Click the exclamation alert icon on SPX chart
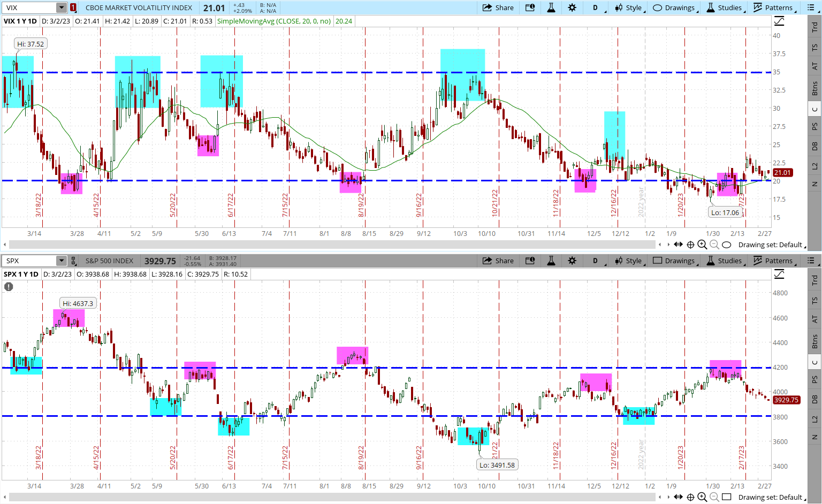Viewport: 822px width, 504px height. point(9,287)
